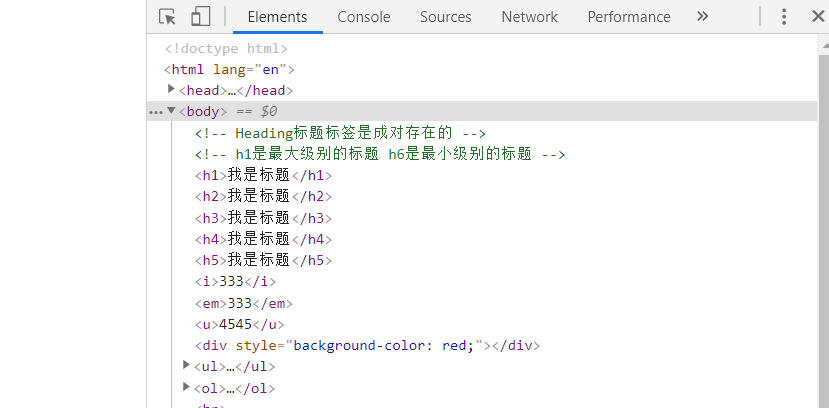Screen dimensions: 829x408
Task: Select the h1 我是标题 element
Action: pyautogui.click(x=263, y=175)
